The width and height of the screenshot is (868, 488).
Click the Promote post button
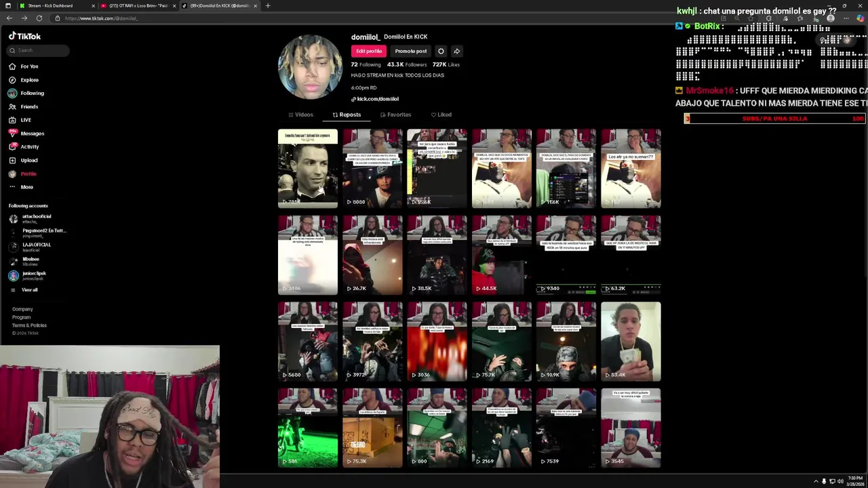[411, 51]
